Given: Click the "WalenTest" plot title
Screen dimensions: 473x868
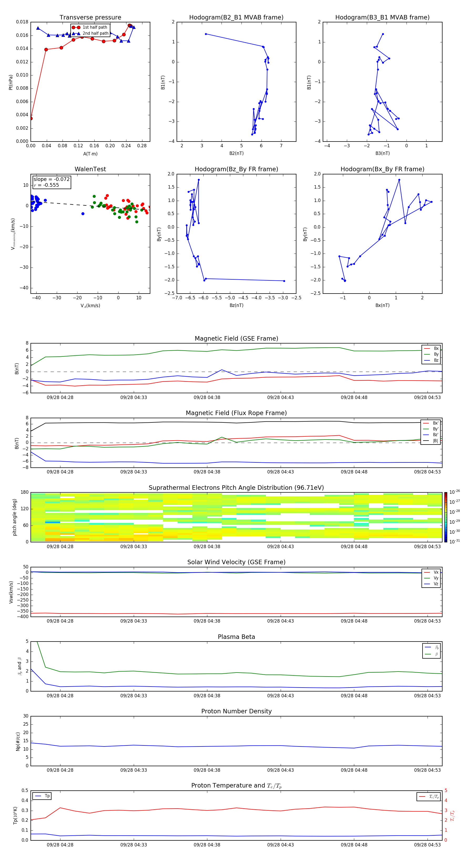Looking at the screenshot, I should coord(90,169).
